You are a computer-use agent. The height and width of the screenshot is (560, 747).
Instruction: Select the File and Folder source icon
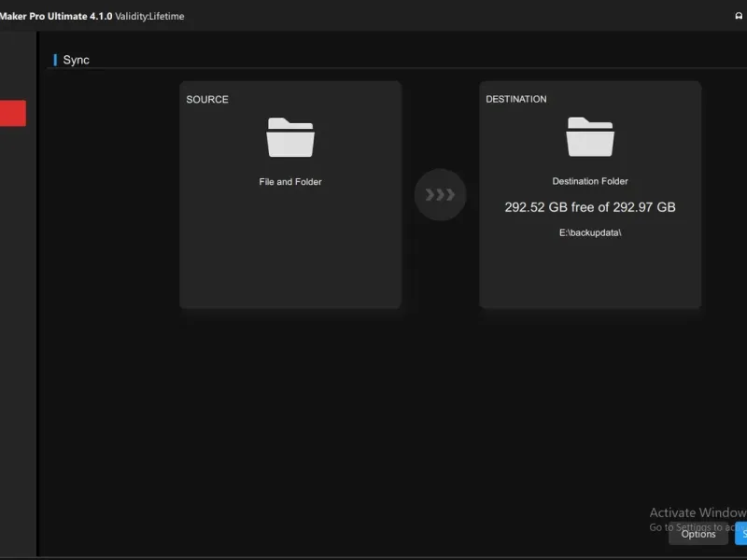pyautogui.click(x=290, y=137)
